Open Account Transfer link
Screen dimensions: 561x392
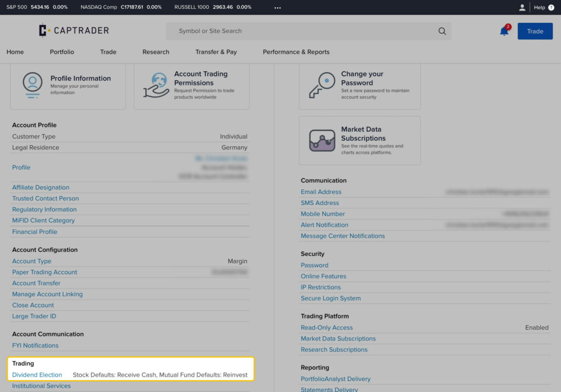(36, 283)
